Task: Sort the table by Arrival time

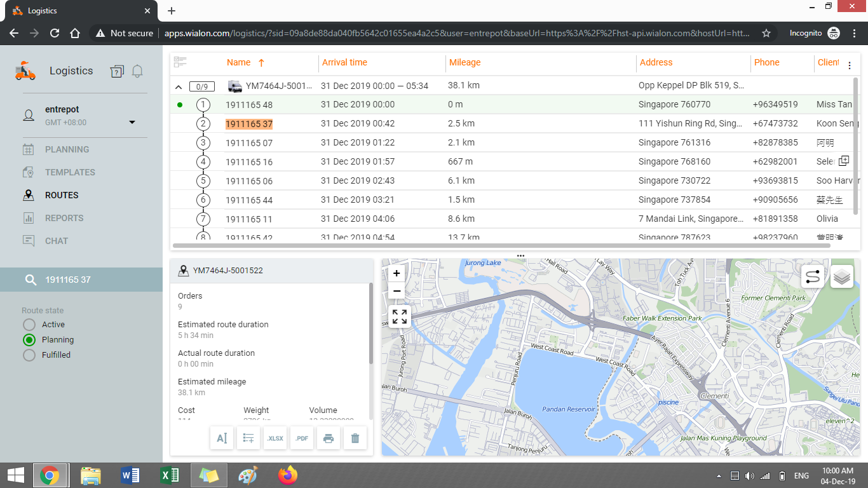Action: tap(344, 62)
